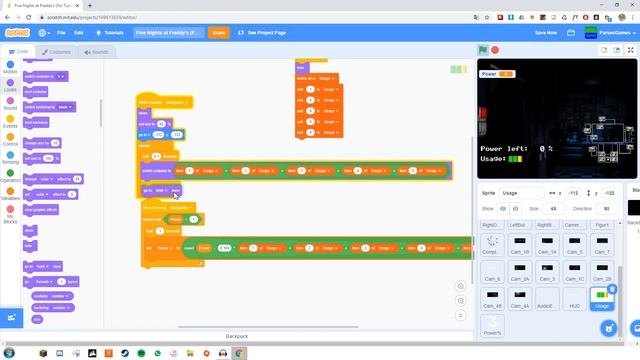
Task: Switch to the Code tab
Action: [x=18, y=52]
